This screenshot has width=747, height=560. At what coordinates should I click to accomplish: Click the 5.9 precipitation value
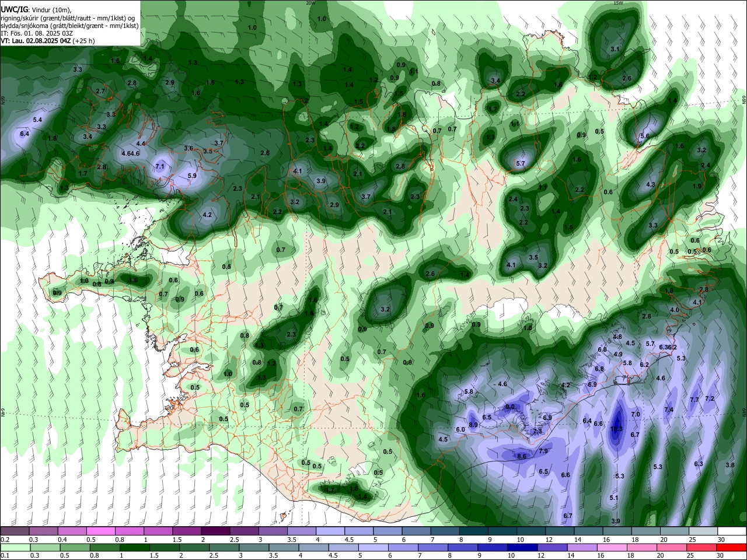pos(191,176)
